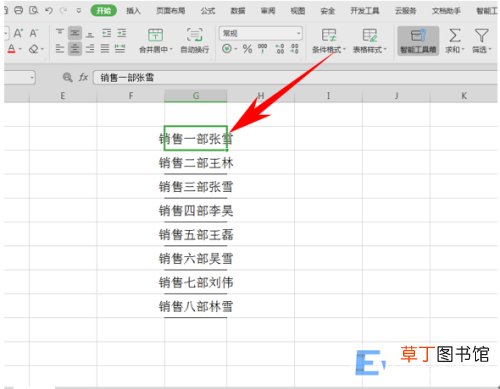
Task: Click the 求和 sum icon
Action: pos(455,35)
